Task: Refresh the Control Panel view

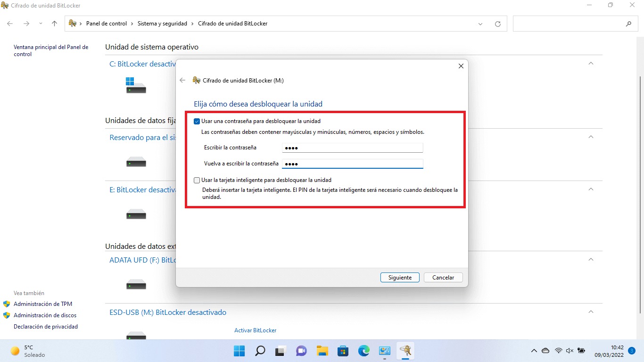Action: 497,24
